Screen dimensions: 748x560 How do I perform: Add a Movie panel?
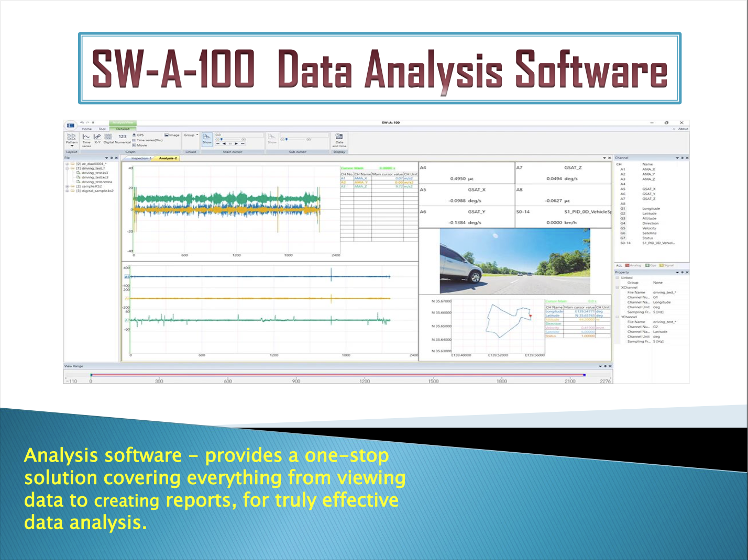pyautogui.click(x=140, y=145)
